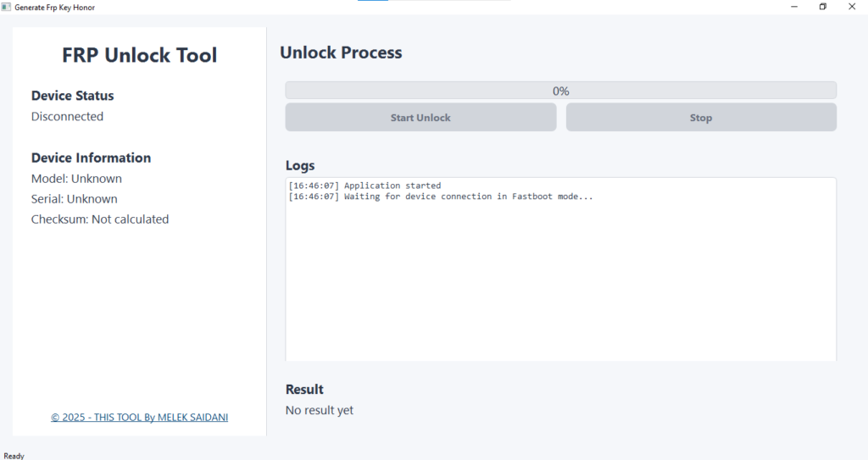This screenshot has height=460, width=868.
Task: Click the Unlock Process heading
Action: tap(341, 53)
